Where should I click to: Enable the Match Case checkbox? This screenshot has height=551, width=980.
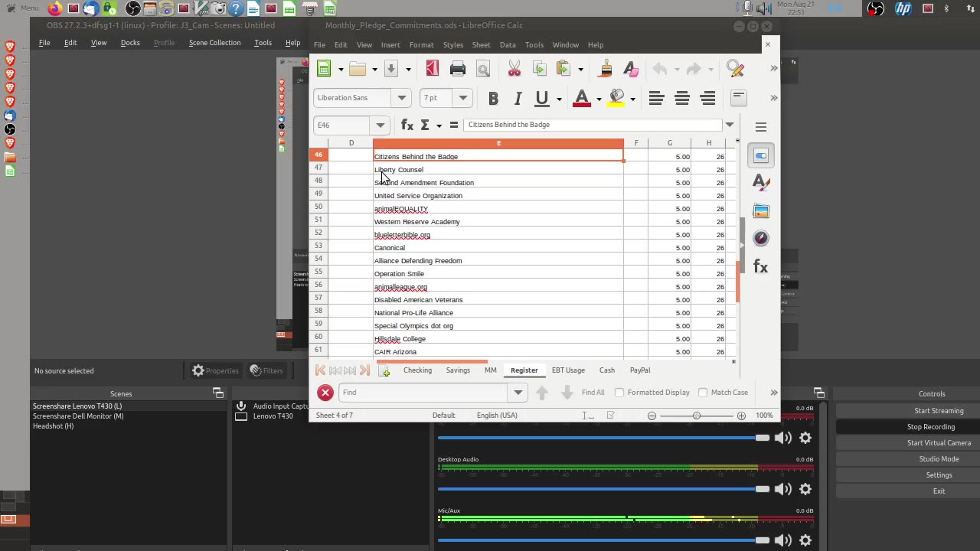pyautogui.click(x=703, y=393)
